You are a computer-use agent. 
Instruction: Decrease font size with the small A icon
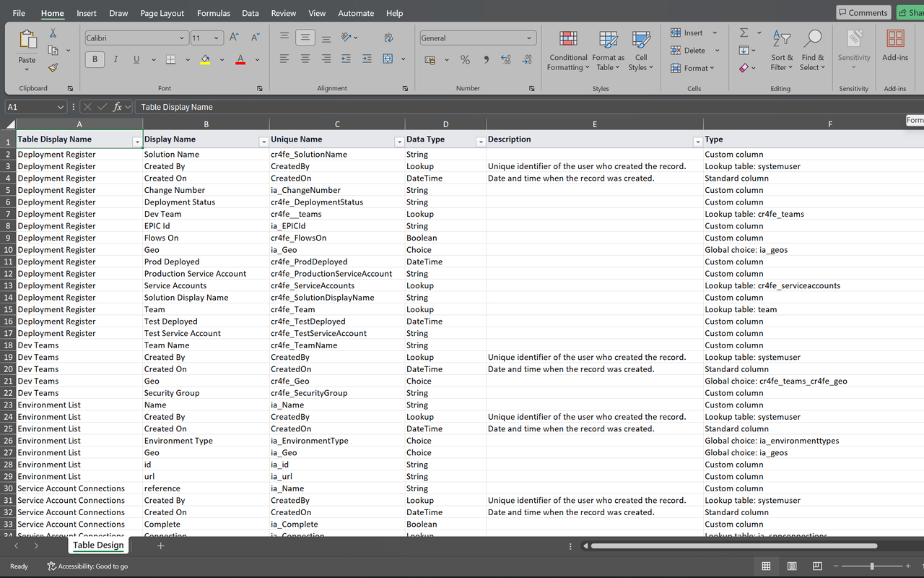pos(255,38)
